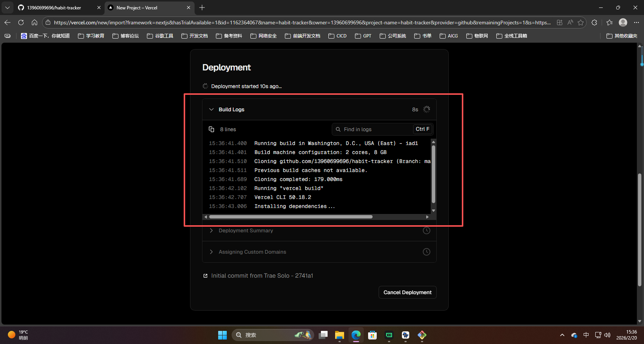Viewport: 644px width, 344px height.
Task: Open a new browser tab
Action: click(202, 7)
